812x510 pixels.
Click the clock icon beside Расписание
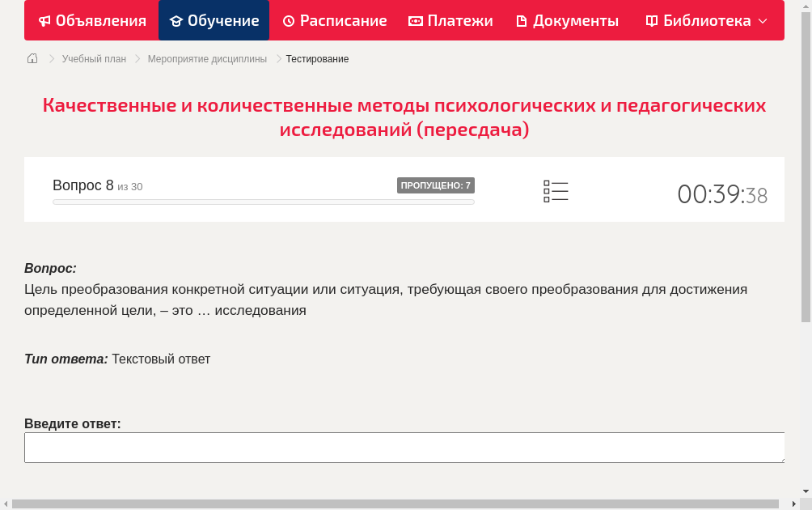pyautogui.click(x=287, y=20)
